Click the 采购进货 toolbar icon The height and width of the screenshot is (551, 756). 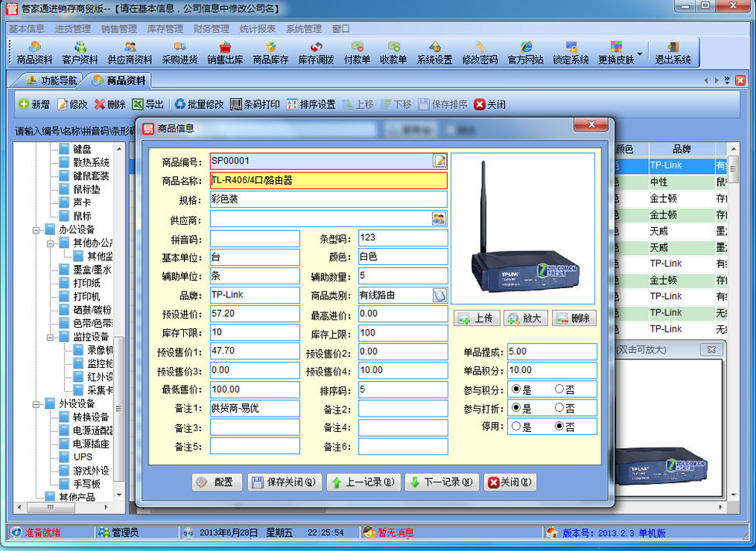tap(179, 53)
